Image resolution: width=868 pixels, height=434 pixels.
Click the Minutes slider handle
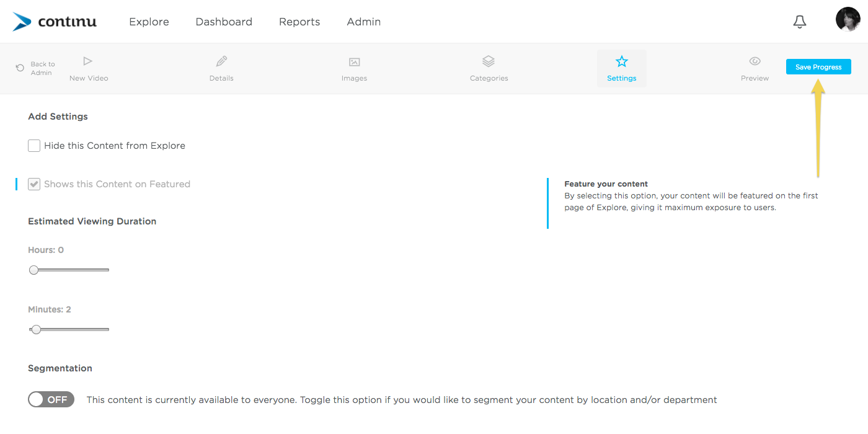(36, 329)
